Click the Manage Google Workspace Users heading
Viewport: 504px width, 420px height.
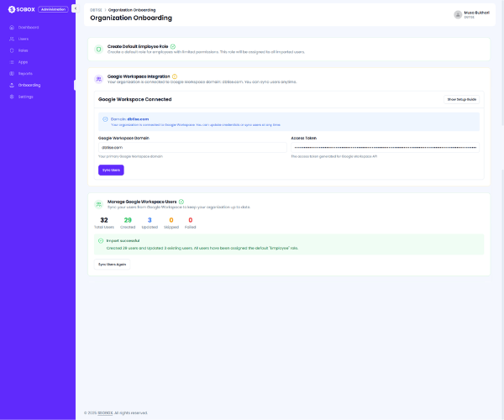[142, 202]
